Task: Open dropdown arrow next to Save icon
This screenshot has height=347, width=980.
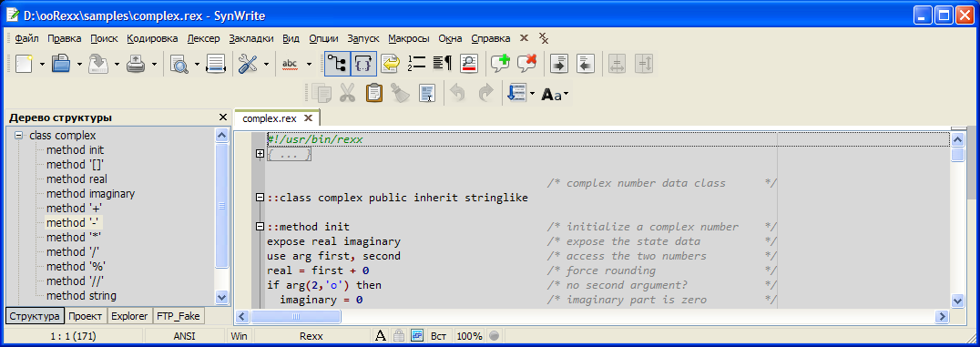Action: 117,64
